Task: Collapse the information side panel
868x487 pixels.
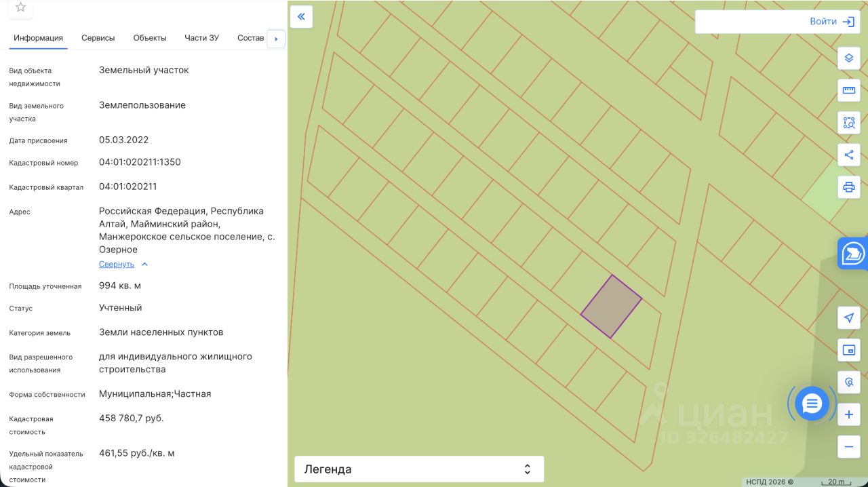Action: pyautogui.click(x=301, y=17)
